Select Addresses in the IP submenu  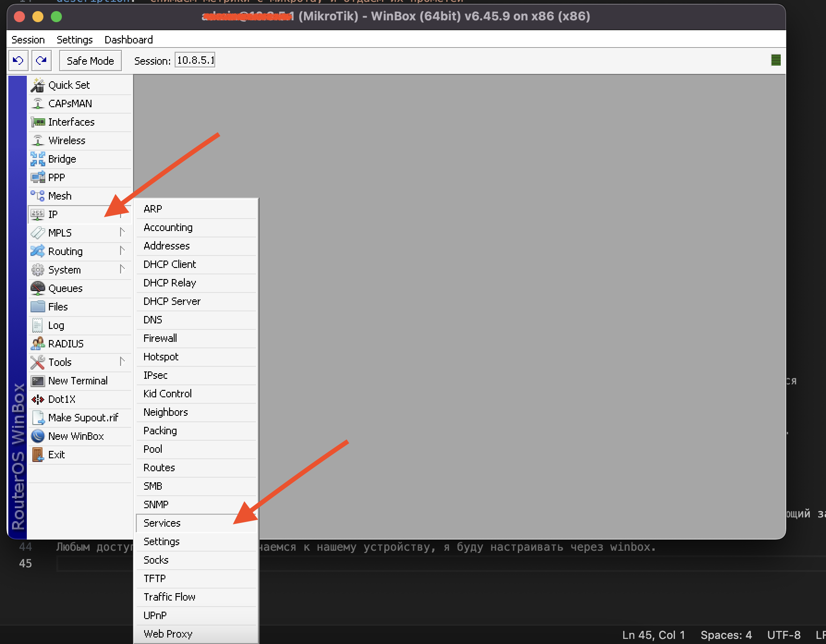click(x=196, y=246)
